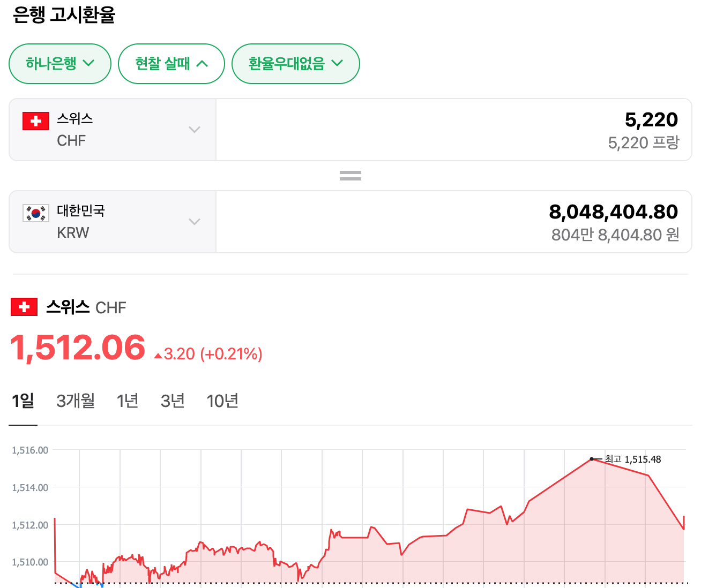Click the chevron icon in 환율우대없음 pill

[337, 63]
